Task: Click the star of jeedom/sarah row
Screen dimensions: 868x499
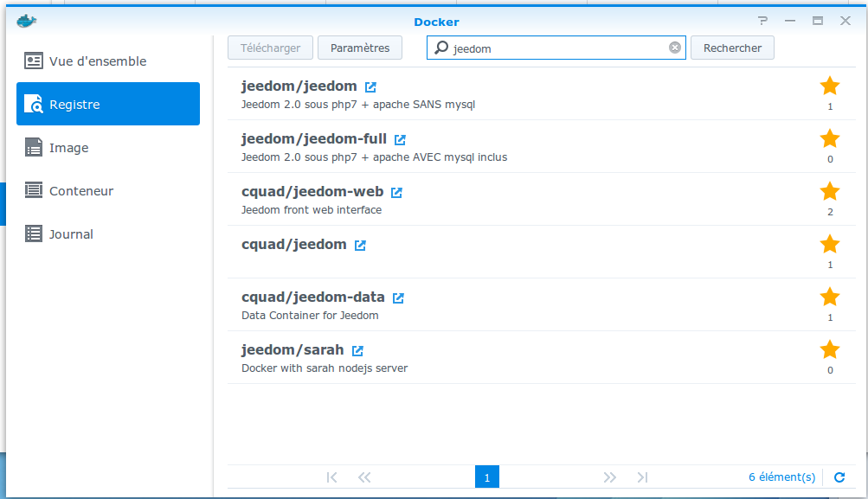Action: [x=830, y=349]
